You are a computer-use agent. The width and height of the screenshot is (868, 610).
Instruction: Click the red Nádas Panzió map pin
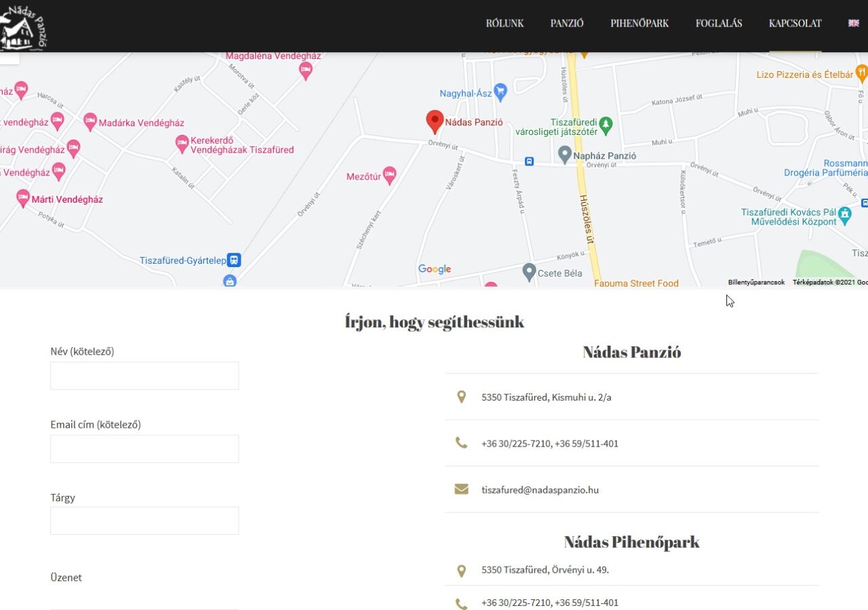click(x=435, y=121)
